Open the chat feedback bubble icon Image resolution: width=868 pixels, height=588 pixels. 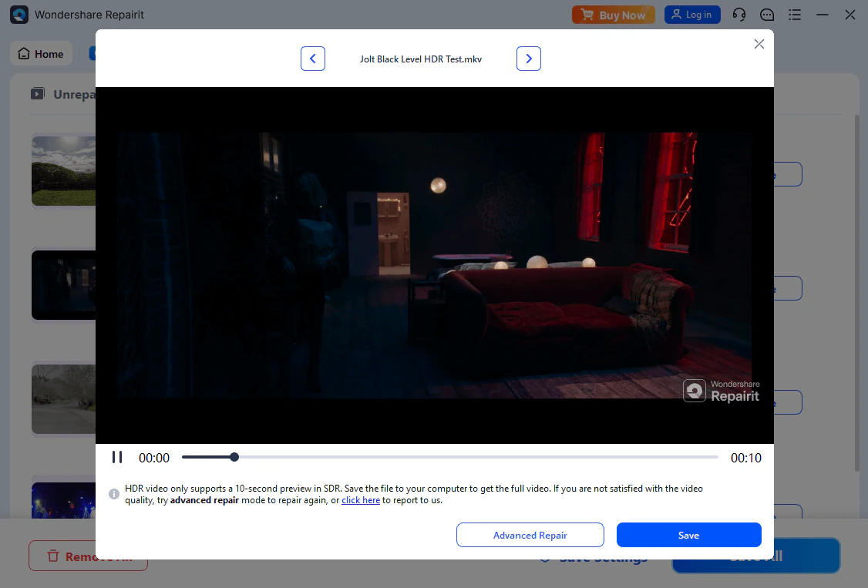[767, 15]
